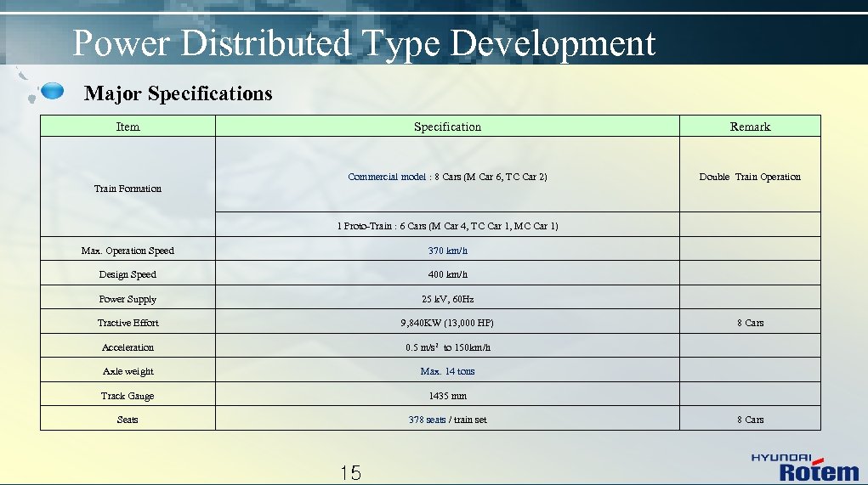Screen dimensions: 868x485
Task: Click the 'Acceleration' label
Action: pyautogui.click(x=128, y=347)
